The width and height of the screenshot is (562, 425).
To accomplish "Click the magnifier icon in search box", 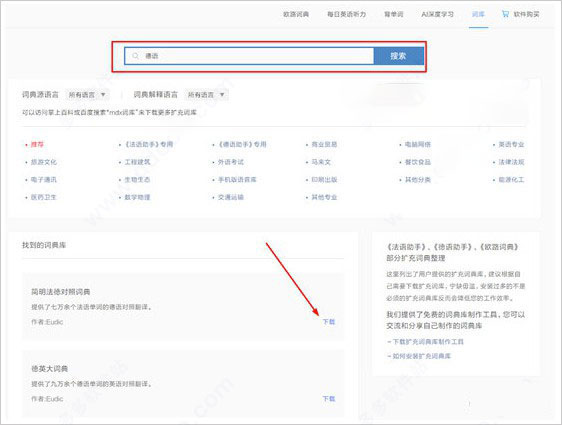I will (135, 56).
